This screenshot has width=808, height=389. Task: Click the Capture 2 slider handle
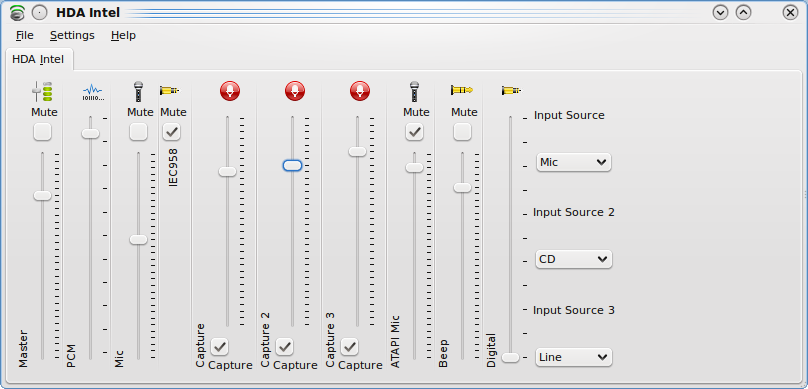click(292, 165)
